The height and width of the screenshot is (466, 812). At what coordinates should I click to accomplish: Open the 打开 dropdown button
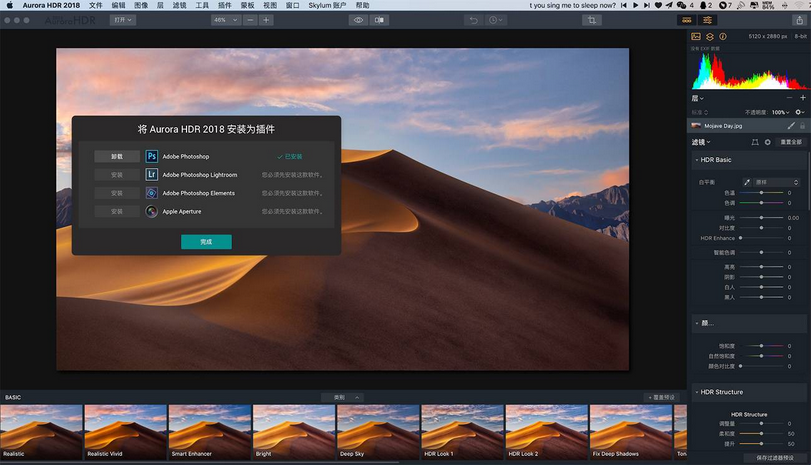[123, 20]
